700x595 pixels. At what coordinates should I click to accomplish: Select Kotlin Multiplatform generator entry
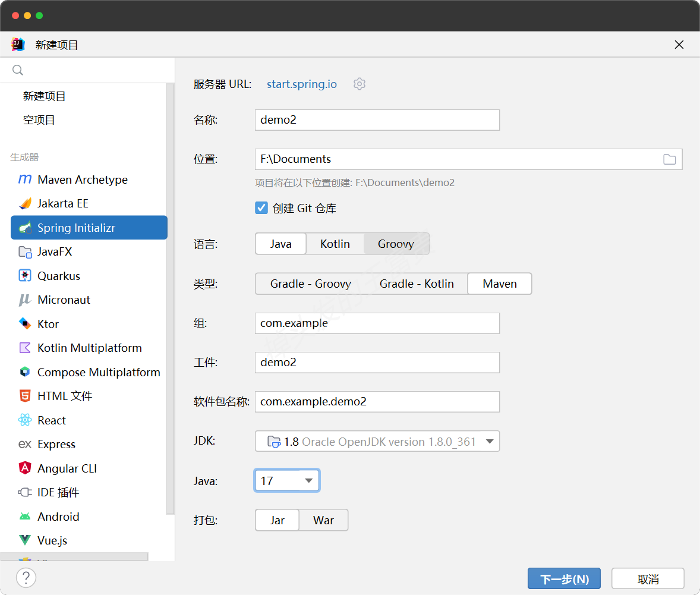tap(89, 348)
